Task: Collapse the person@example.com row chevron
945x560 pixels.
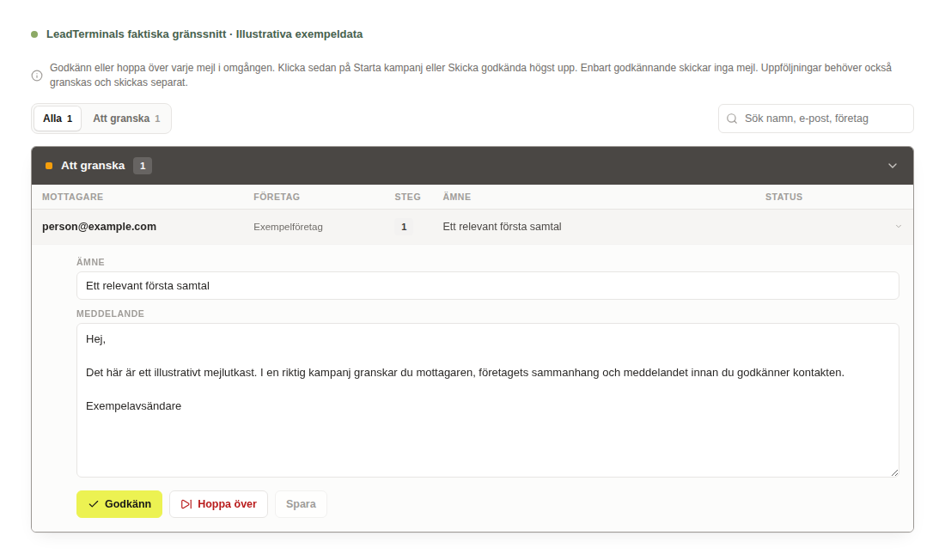Action: 898,227
